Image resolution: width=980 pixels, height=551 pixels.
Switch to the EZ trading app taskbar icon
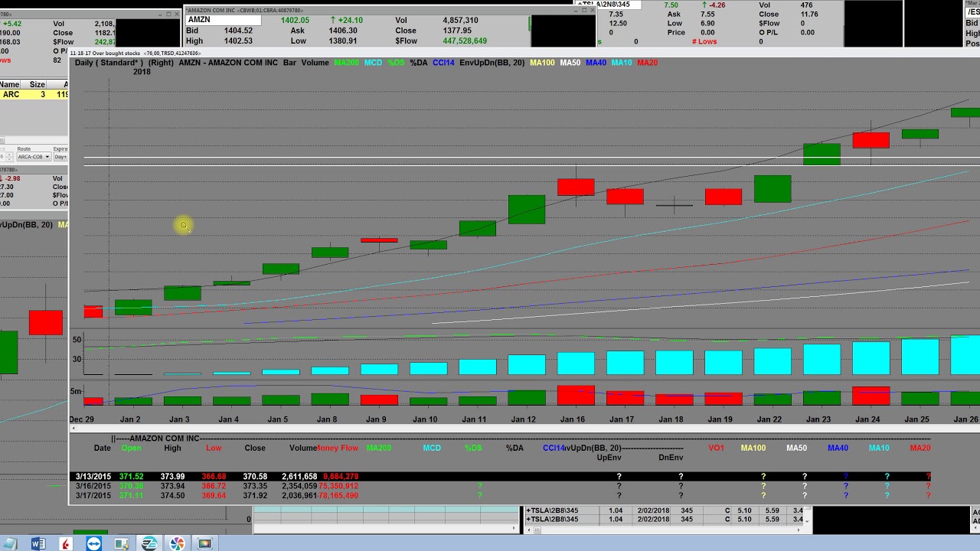point(149,543)
